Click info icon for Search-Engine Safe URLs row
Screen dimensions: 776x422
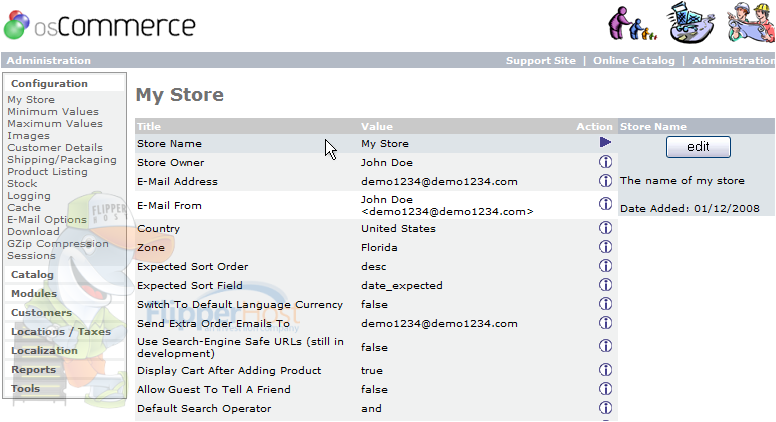pos(605,346)
